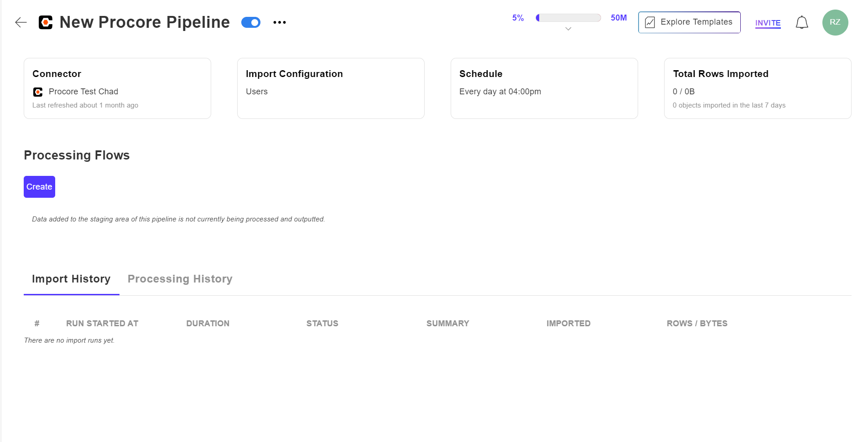
Task: Click the Last refreshed about 1 month ago text
Action: click(x=85, y=105)
